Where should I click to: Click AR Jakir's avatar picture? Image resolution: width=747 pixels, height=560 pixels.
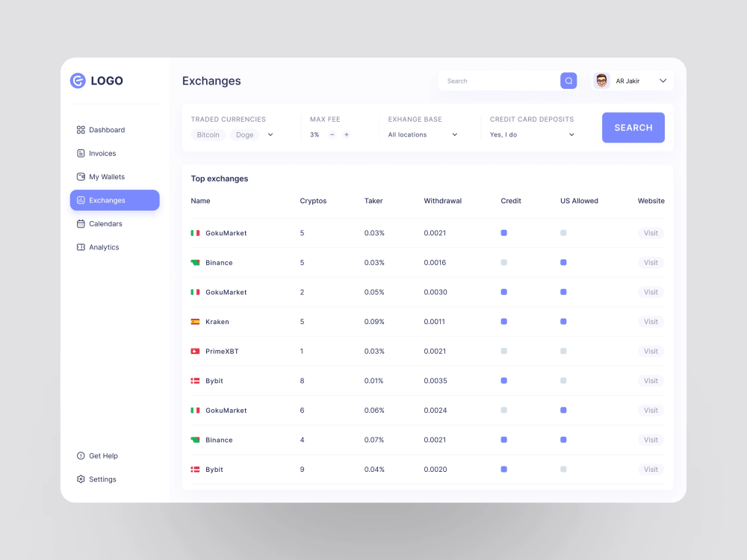601,81
